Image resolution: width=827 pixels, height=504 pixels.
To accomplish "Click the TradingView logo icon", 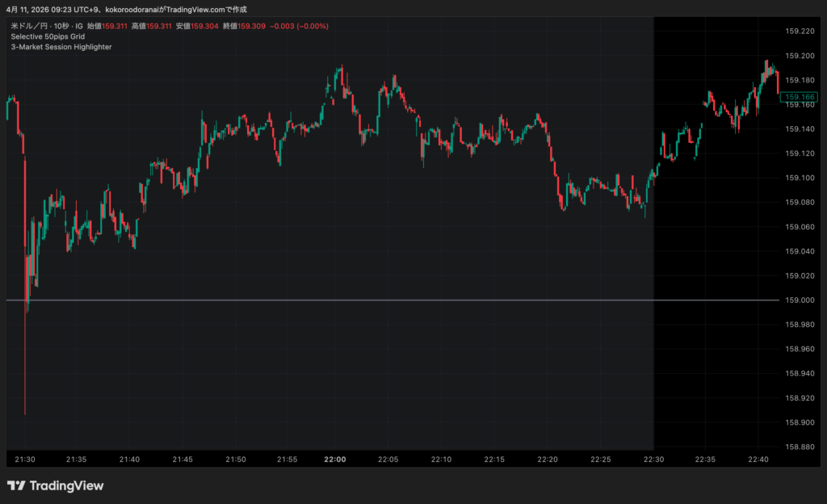I will pos(15,485).
